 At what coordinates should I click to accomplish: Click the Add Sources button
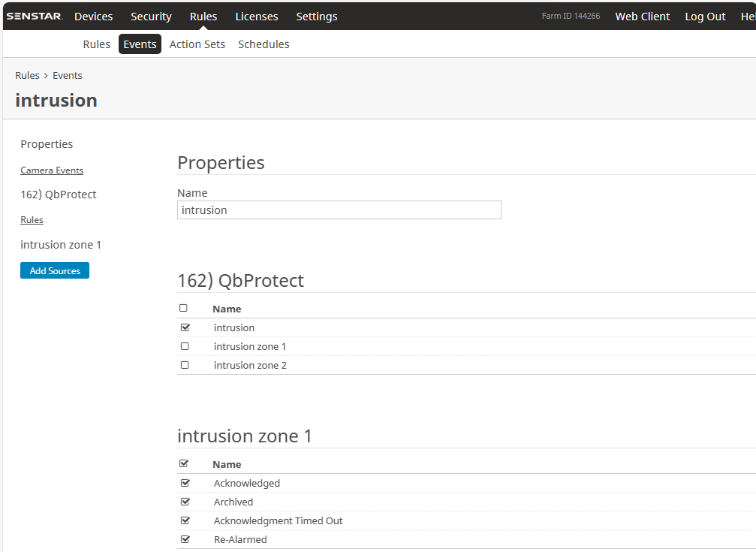click(x=55, y=271)
